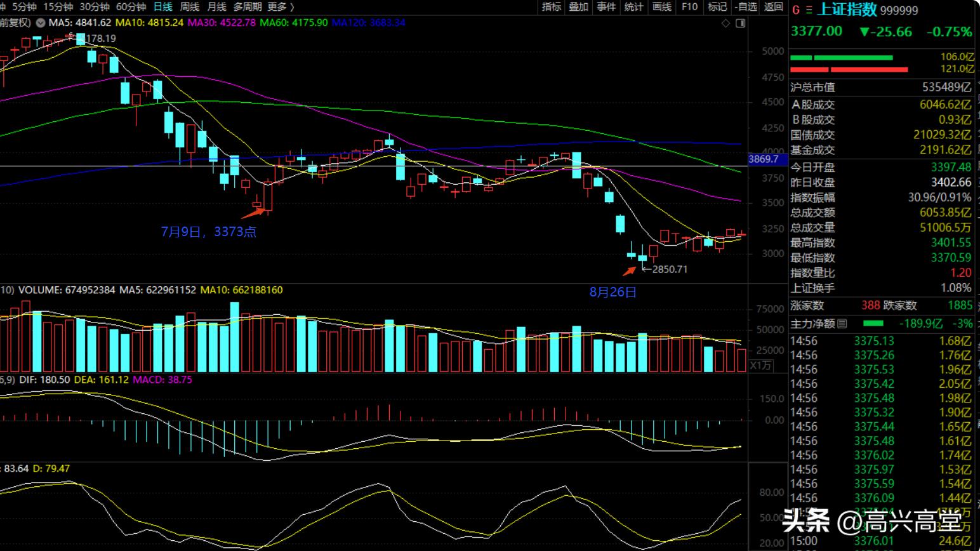
Task: Click the 指标 indicators button
Action: point(551,7)
